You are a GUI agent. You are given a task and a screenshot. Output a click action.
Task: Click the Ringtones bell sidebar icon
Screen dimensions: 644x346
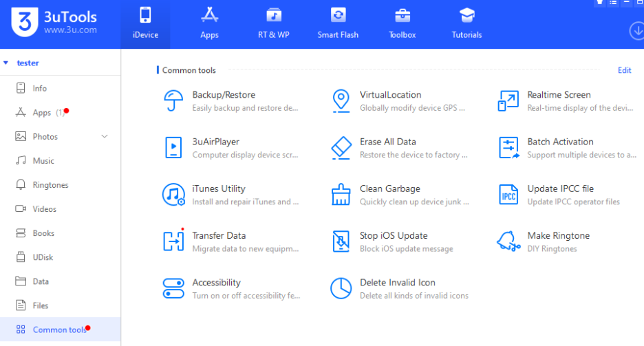21,185
